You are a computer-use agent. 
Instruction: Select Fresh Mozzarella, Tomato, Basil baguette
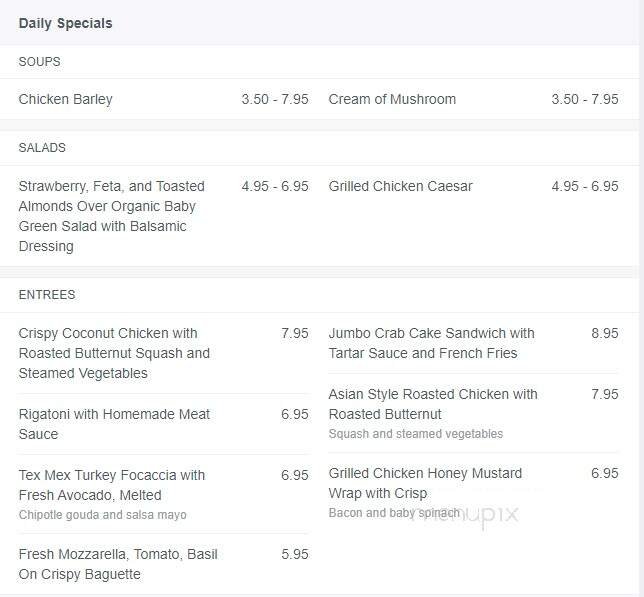(118, 564)
